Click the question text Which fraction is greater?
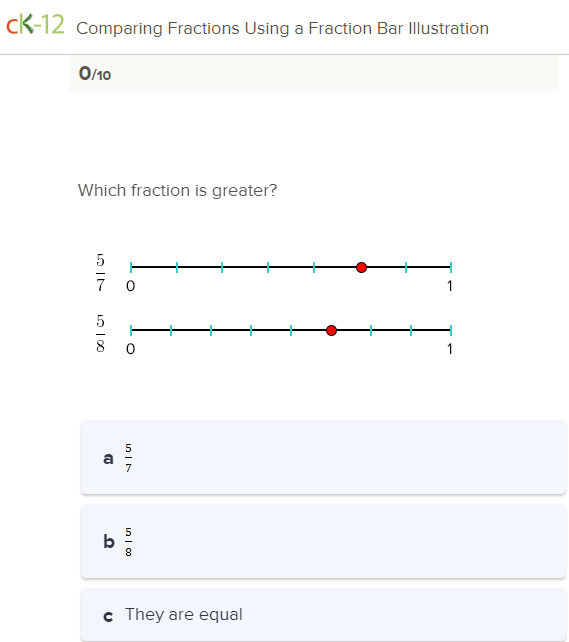The width and height of the screenshot is (569, 642). tap(178, 190)
